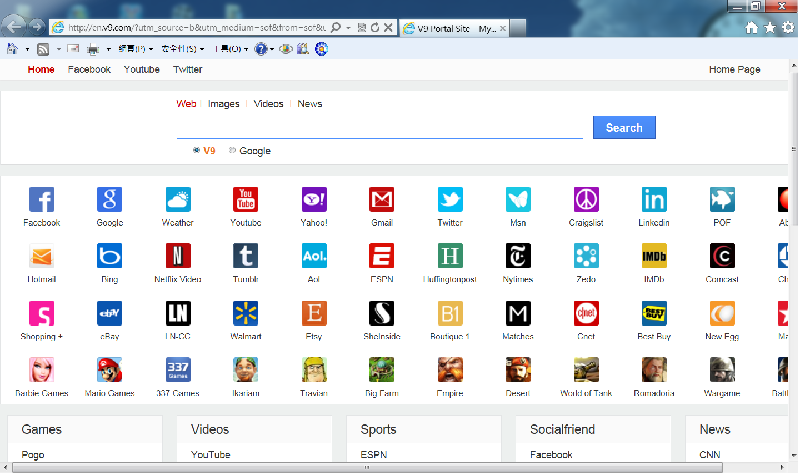Click the Linkedin shortcut icon
This screenshot has height=473, width=798.
(x=654, y=199)
